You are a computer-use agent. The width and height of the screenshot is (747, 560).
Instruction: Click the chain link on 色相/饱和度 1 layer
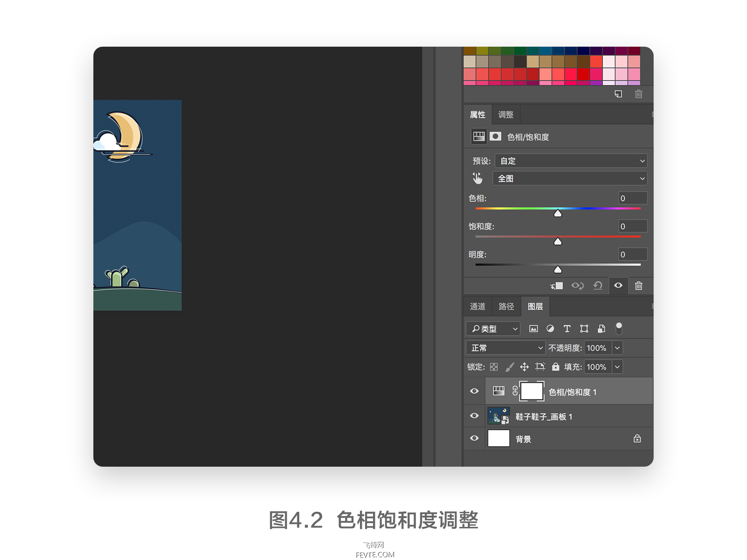(515, 391)
